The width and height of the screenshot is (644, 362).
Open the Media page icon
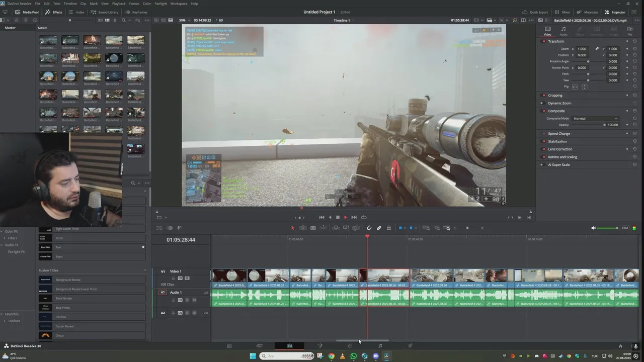click(229, 346)
